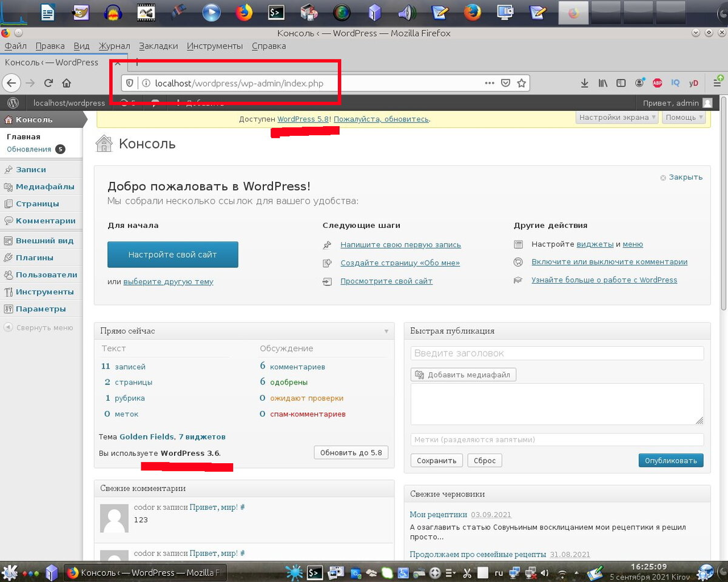Open the Журнал menu
Viewport: 728px width, 582px height.
point(114,46)
